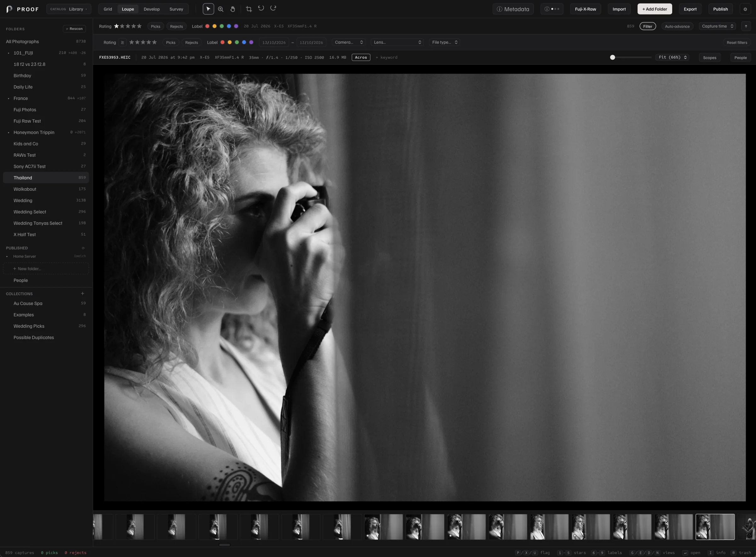Viewport: 756px width, 557px height.
Task: Click the PROOF logo
Action: (22, 9)
